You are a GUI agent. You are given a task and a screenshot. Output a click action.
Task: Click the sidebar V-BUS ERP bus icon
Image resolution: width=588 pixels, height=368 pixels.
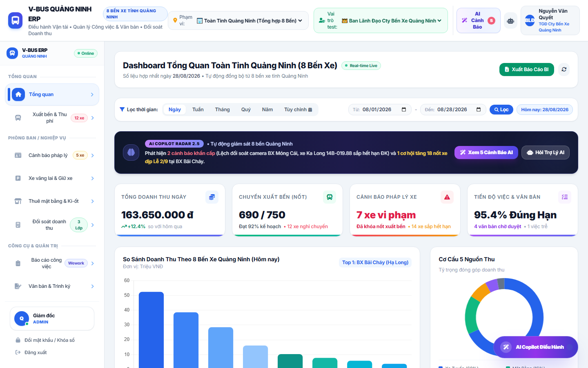12,53
